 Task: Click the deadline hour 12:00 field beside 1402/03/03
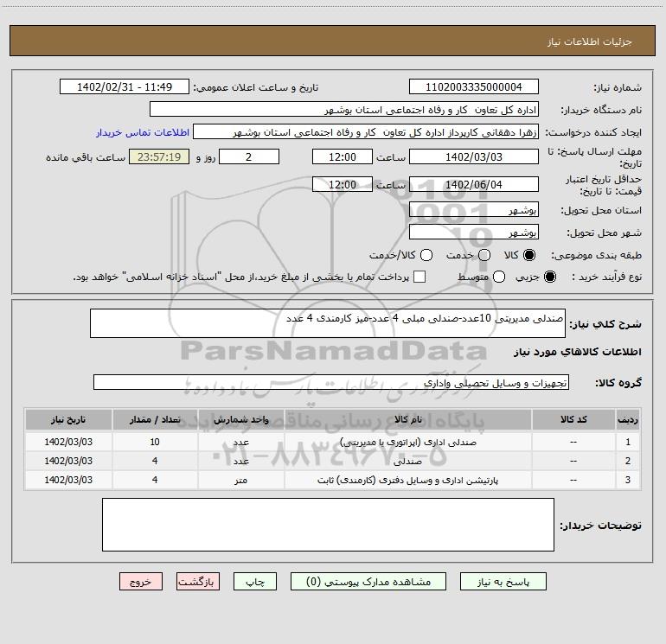pyautogui.click(x=343, y=156)
